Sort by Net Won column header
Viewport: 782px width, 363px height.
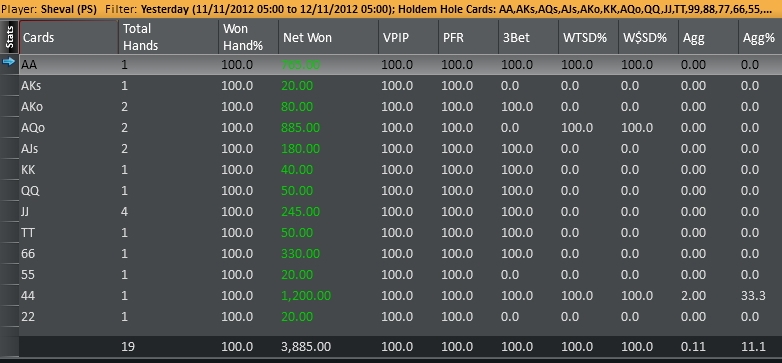click(328, 37)
